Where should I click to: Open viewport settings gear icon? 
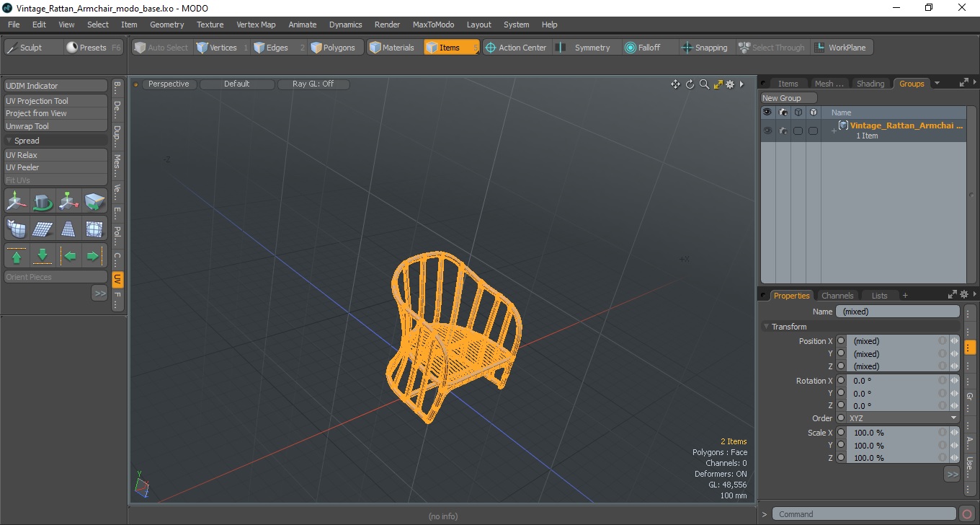tap(730, 84)
